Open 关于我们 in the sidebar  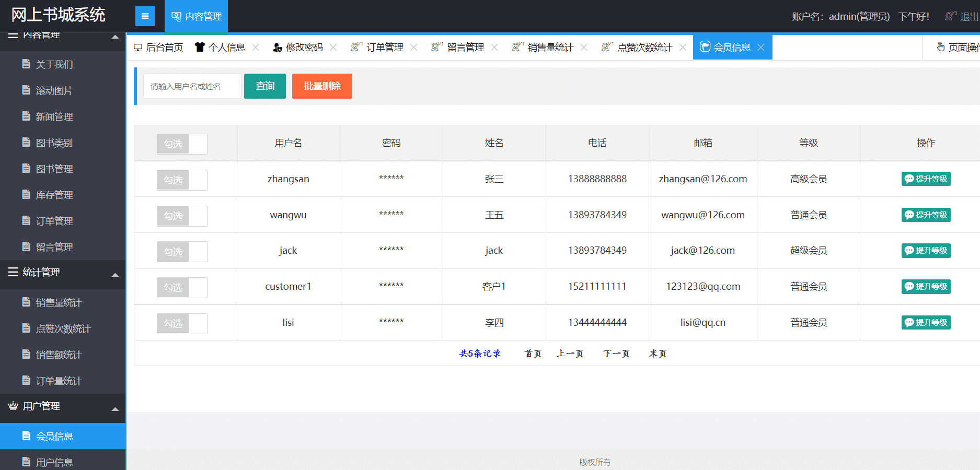tap(63, 64)
